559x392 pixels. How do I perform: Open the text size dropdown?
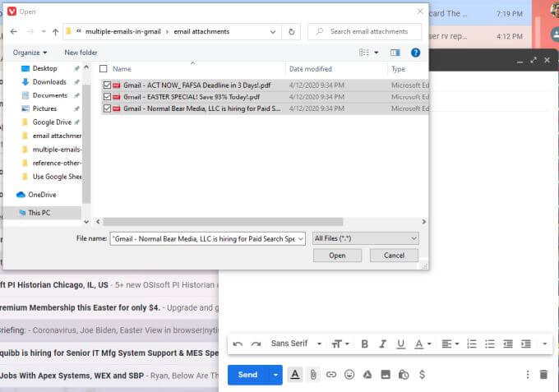pyautogui.click(x=340, y=344)
